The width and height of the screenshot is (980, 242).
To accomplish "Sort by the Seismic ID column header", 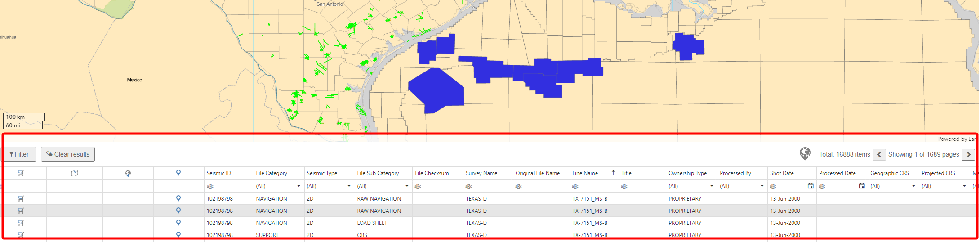I will [219, 173].
